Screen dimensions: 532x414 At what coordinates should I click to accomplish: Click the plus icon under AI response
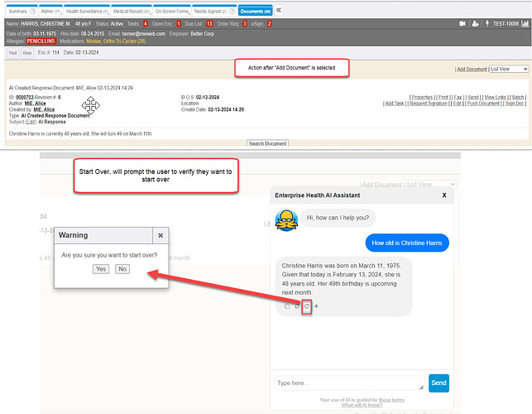[x=317, y=306]
